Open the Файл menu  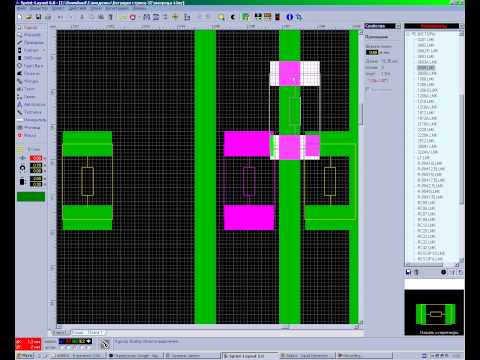pyautogui.click(x=21, y=8)
